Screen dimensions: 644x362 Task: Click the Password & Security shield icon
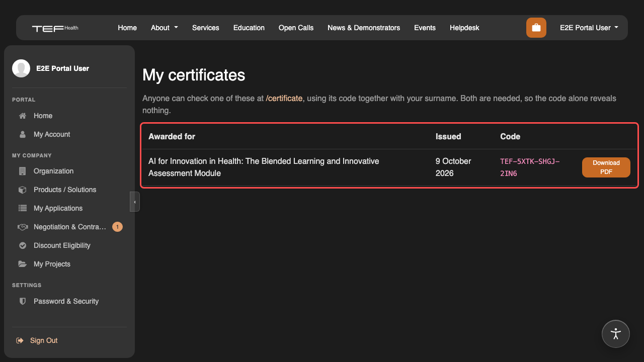pos(22,301)
